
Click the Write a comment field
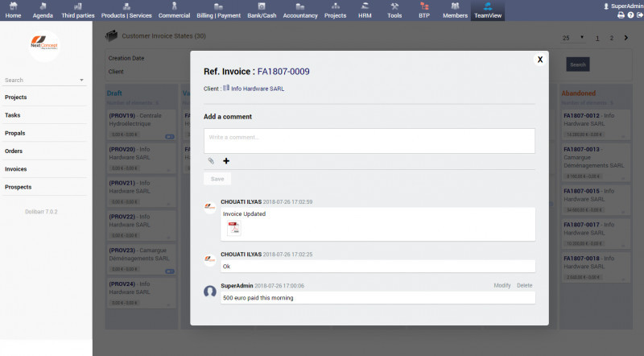coord(369,141)
